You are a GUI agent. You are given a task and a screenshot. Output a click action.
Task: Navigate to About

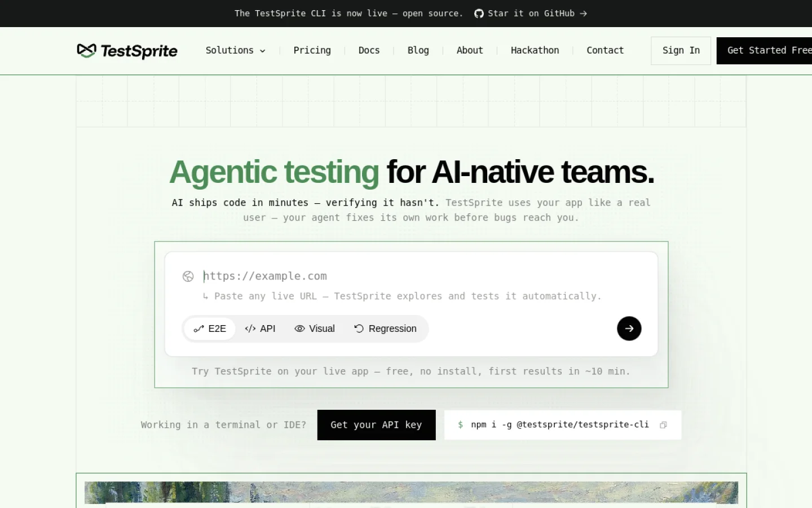(x=470, y=50)
